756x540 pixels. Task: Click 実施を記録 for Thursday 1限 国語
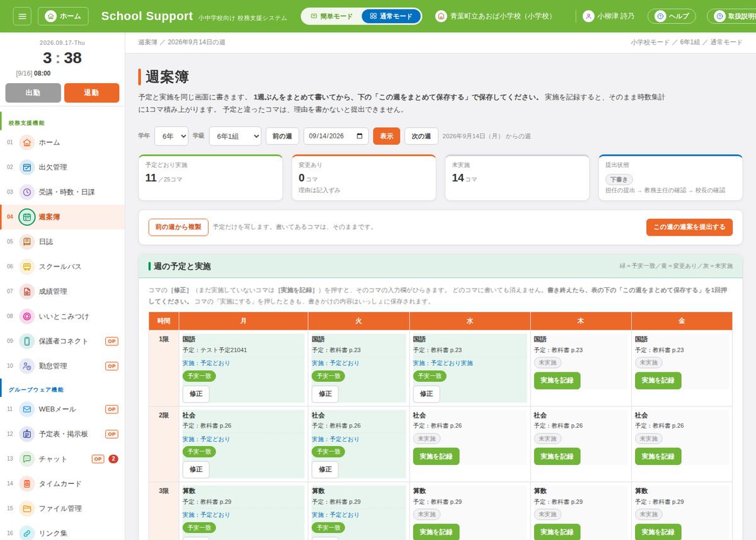(557, 381)
